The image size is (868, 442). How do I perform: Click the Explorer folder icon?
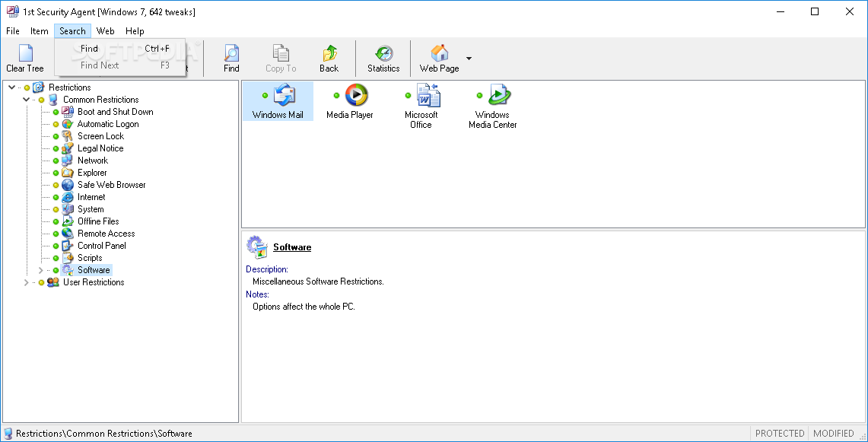click(x=68, y=173)
